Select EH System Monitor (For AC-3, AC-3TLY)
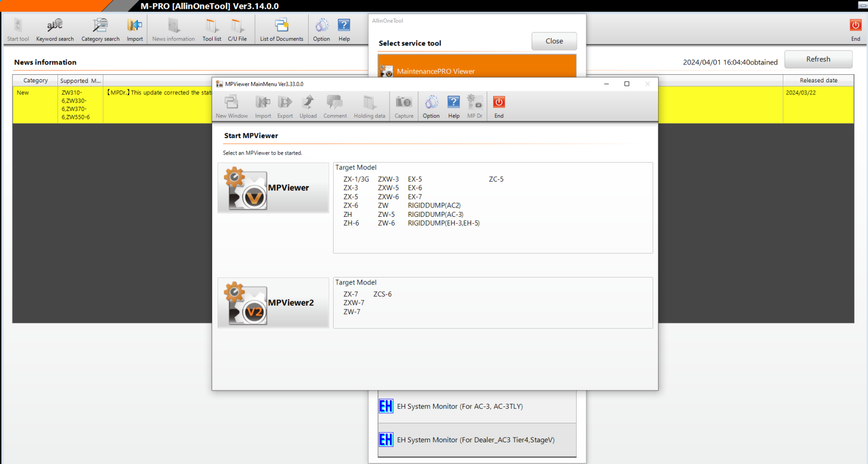The image size is (868, 464). point(477,407)
